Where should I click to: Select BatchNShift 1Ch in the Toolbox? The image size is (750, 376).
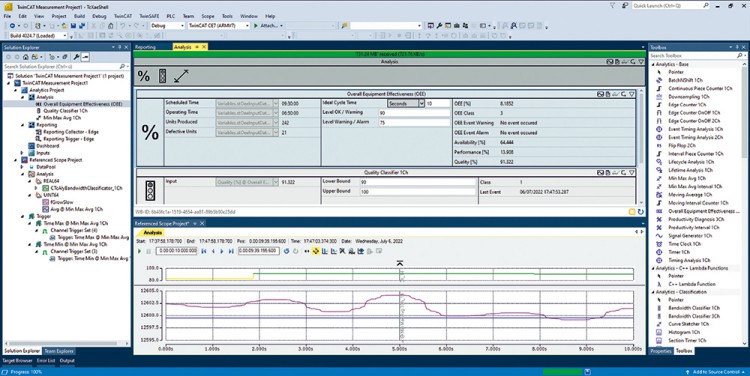(685, 80)
